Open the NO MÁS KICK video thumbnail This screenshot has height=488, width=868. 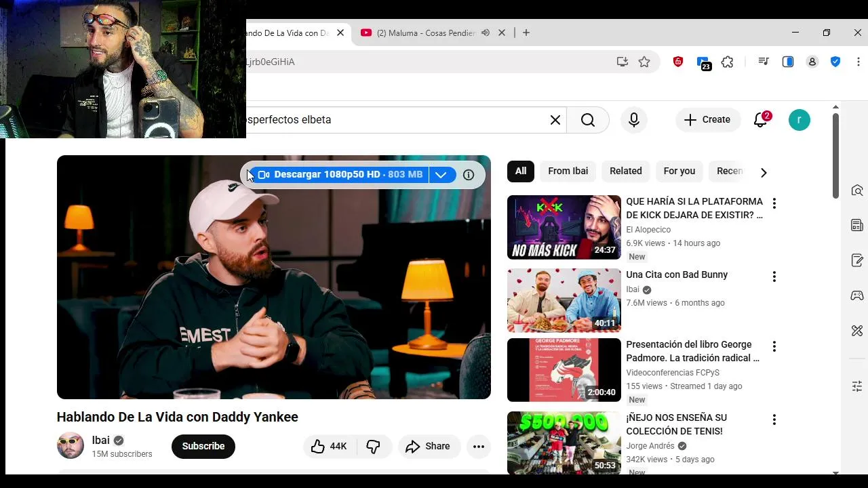click(564, 227)
